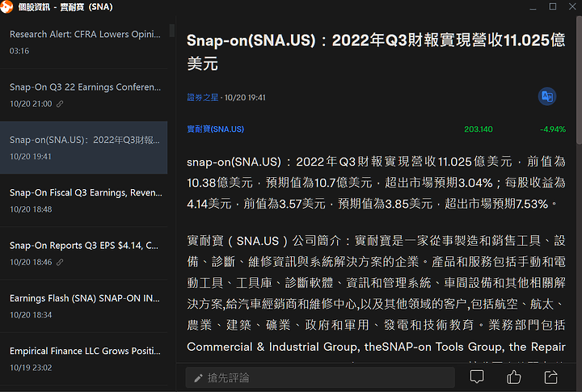Click the stock price 203.140
The width and height of the screenshot is (582, 392).
click(478, 129)
